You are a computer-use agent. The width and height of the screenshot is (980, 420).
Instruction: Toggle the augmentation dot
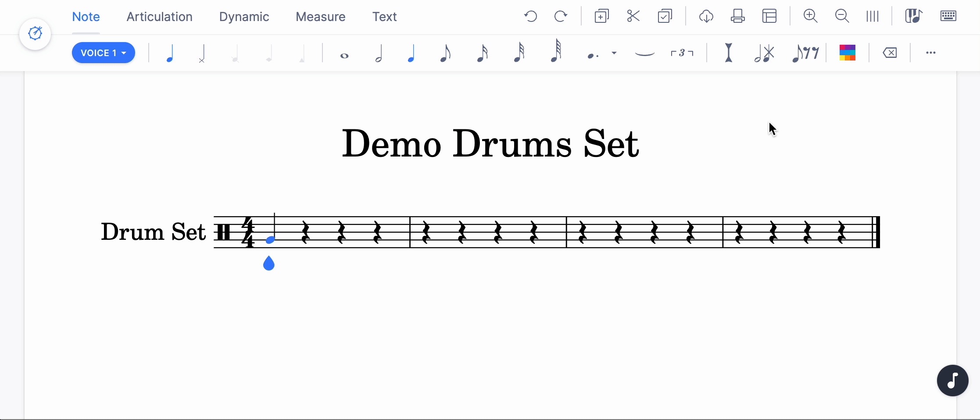(x=591, y=54)
